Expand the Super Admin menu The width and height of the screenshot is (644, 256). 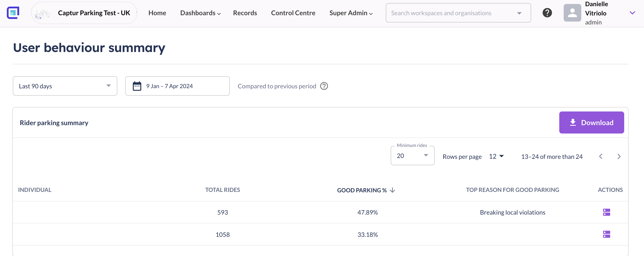(351, 13)
